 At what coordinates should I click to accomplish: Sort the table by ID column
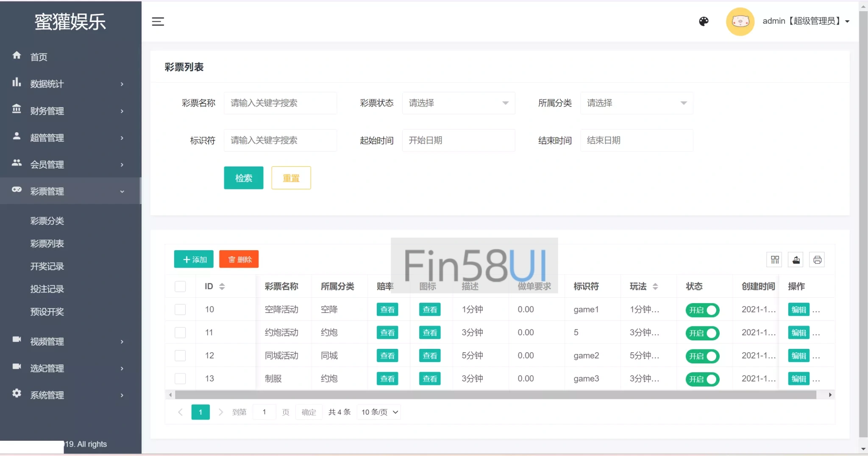[x=222, y=287]
